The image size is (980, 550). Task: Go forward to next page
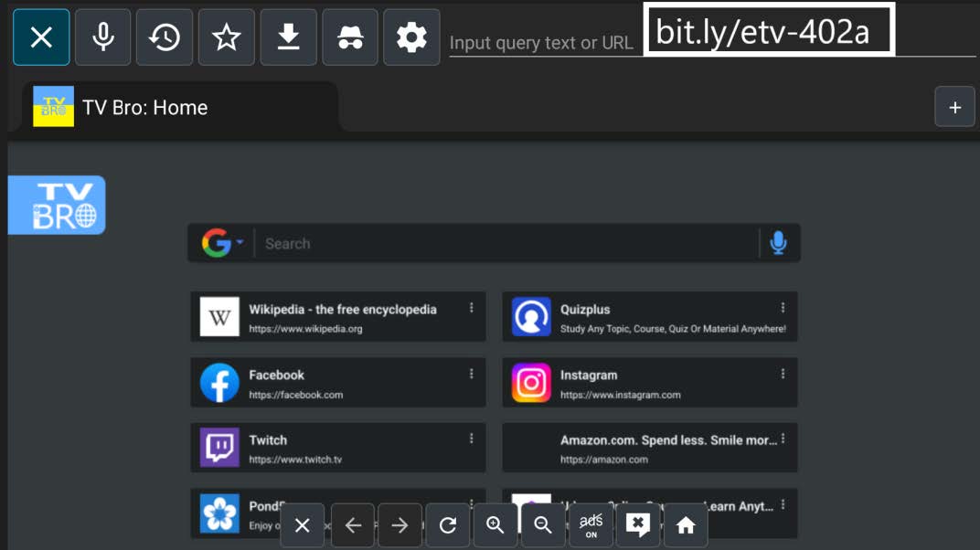click(x=400, y=525)
